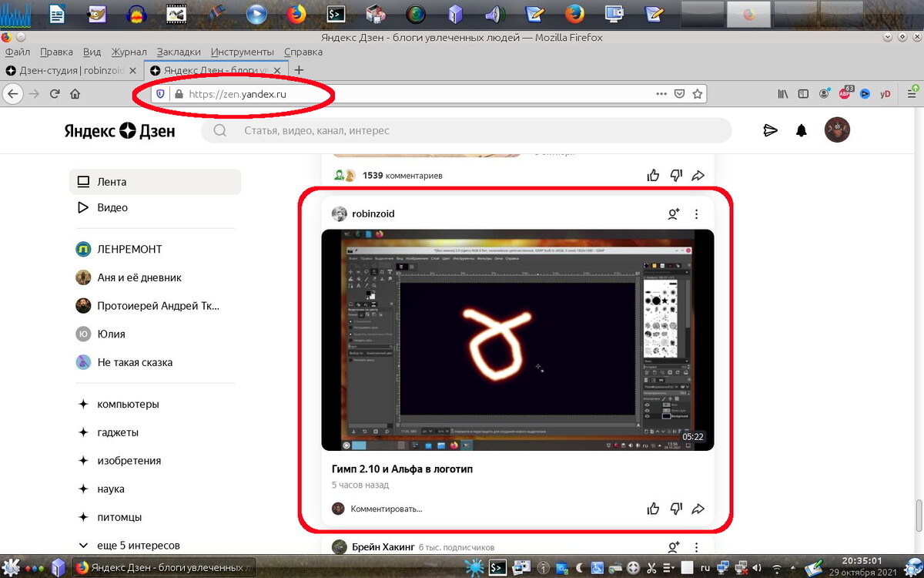This screenshot has height=578, width=924.
Task: Like the post with 1539 comments
Action: point(653,176)
